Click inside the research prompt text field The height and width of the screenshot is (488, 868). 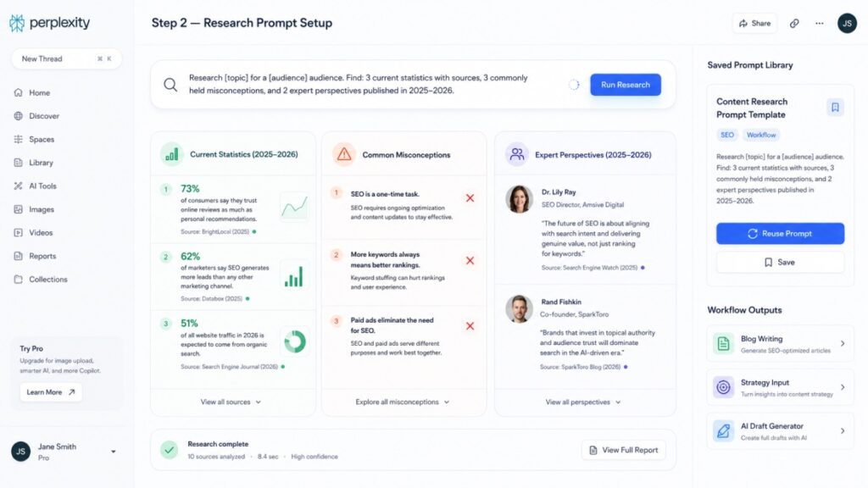[x=359, y=84]
